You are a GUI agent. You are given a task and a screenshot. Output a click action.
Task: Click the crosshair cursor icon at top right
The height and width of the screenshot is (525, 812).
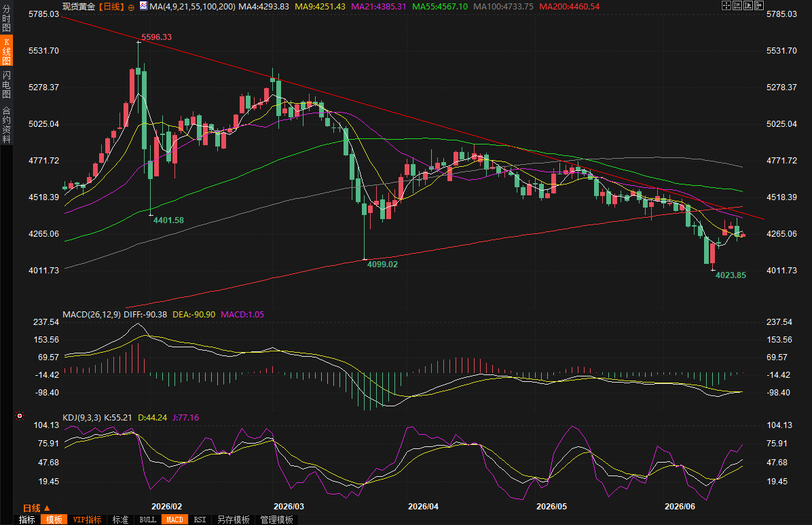(726, 5)
